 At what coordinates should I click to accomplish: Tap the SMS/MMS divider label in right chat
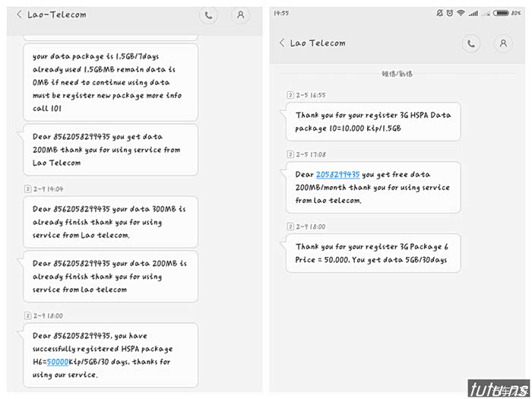397,74
